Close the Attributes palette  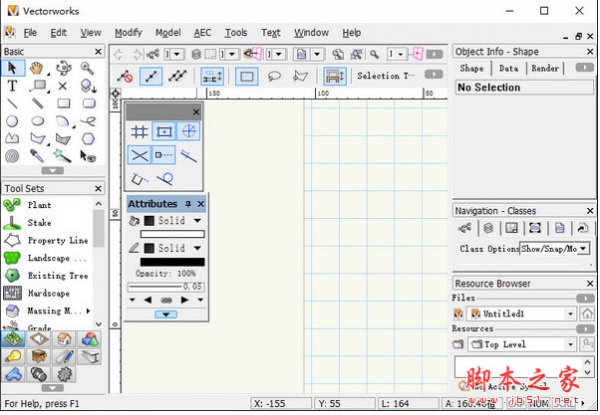click(x=201, y=204)
